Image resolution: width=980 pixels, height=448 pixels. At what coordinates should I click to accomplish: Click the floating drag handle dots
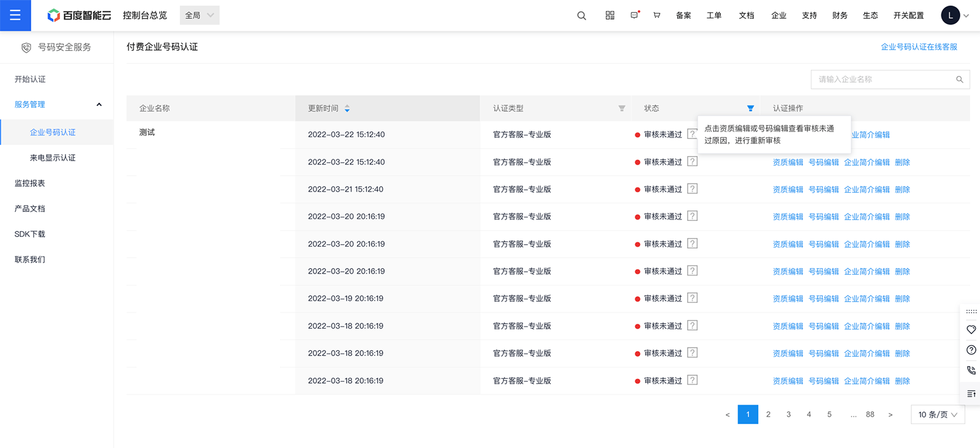(971, 312)
